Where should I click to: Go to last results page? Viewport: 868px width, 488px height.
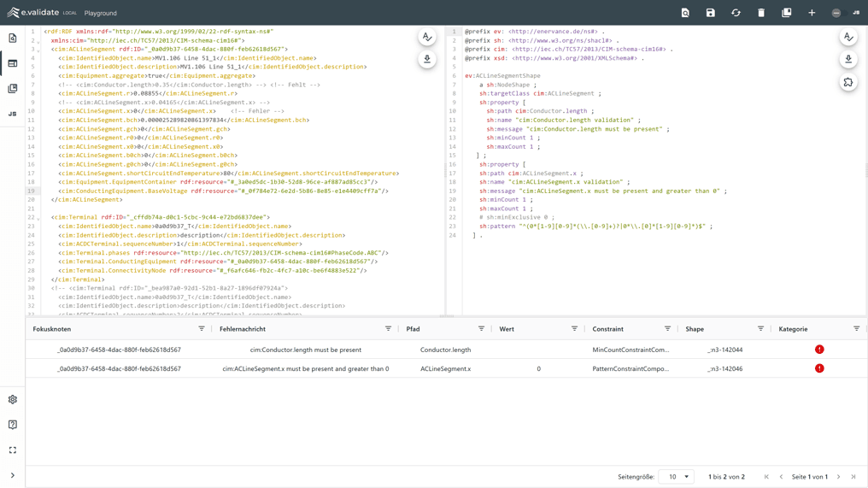tap(853, 476)
